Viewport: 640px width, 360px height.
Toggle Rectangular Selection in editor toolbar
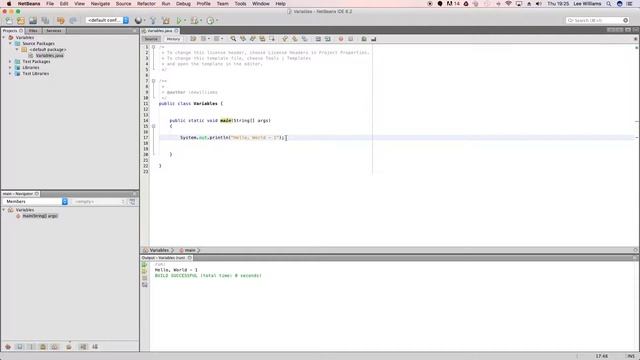pyautogui.click(x=272, y=39)
